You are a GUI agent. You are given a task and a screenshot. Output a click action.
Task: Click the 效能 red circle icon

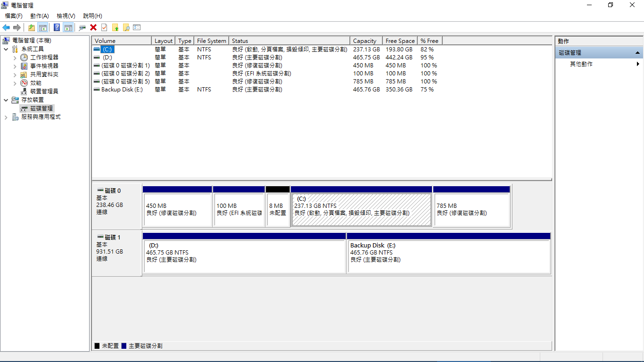tap(24, 83)
